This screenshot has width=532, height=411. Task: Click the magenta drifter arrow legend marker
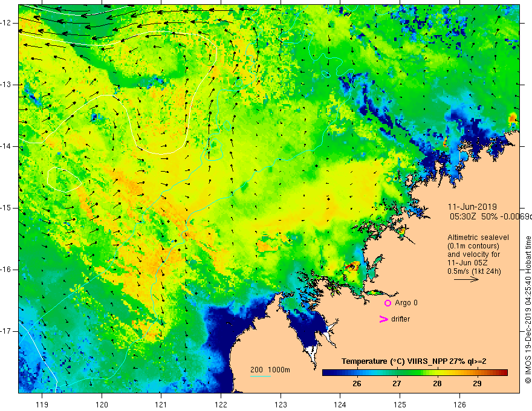pos(384,319)
